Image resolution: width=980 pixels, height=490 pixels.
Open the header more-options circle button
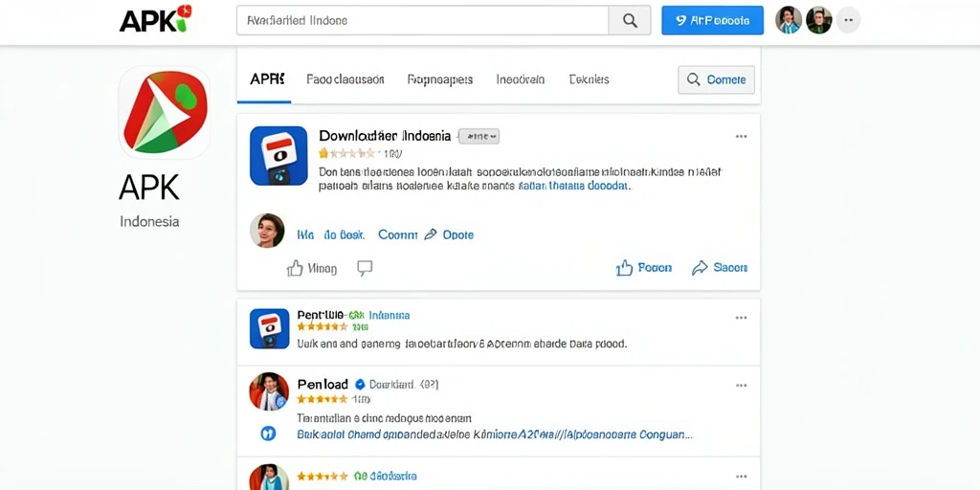pyautogui.click(x=848, y=20)
